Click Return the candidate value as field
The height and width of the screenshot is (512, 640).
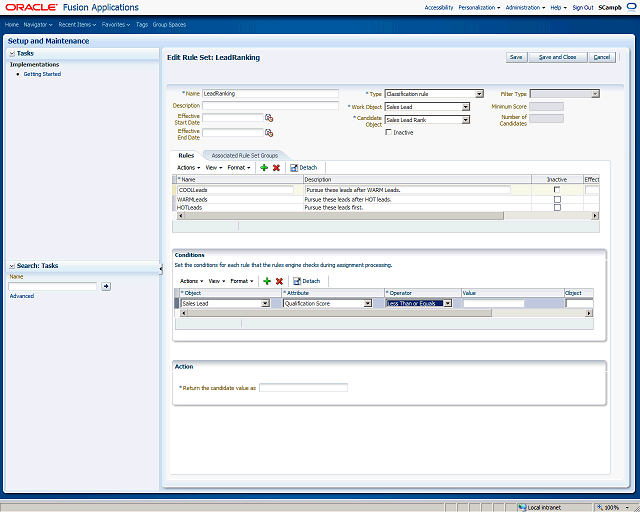(303, 387)
